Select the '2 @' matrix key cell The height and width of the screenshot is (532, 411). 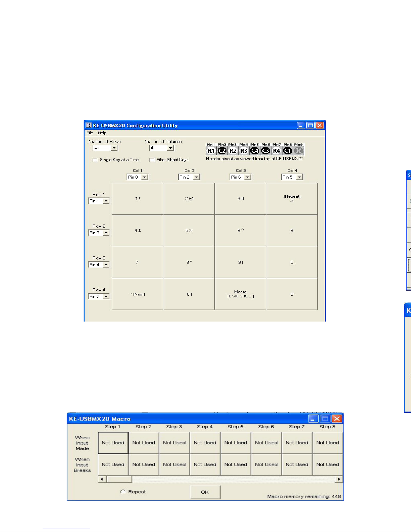tap(189, 199)
